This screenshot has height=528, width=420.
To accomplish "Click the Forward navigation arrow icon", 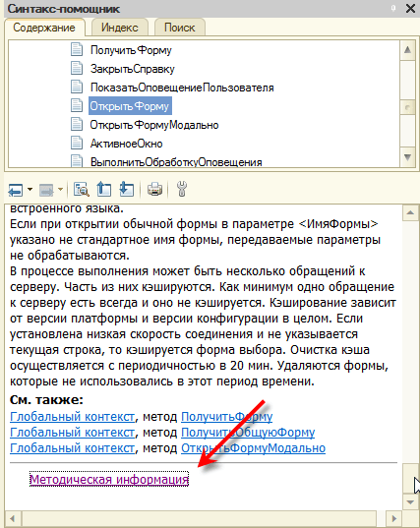I will [x=46, y=190].
